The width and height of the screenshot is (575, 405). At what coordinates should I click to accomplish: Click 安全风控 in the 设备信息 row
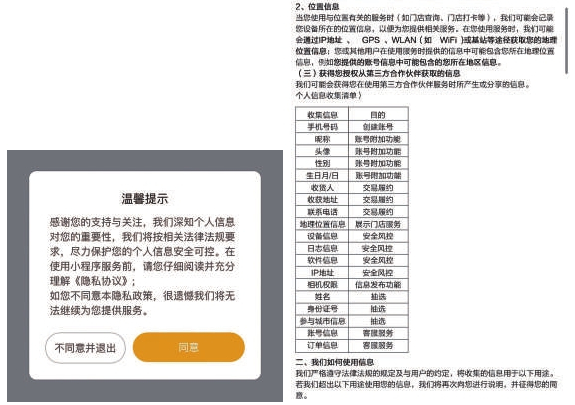(x=378, y=236)
